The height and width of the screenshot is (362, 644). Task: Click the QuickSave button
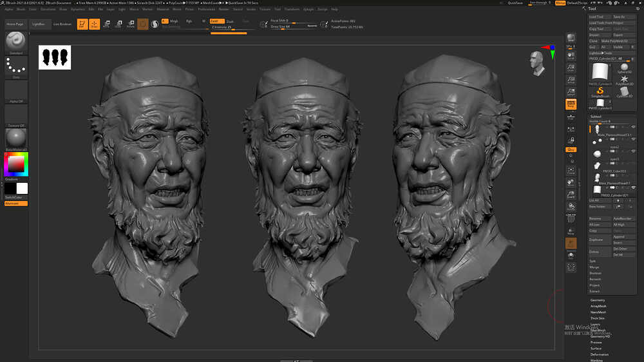point(515,3)
